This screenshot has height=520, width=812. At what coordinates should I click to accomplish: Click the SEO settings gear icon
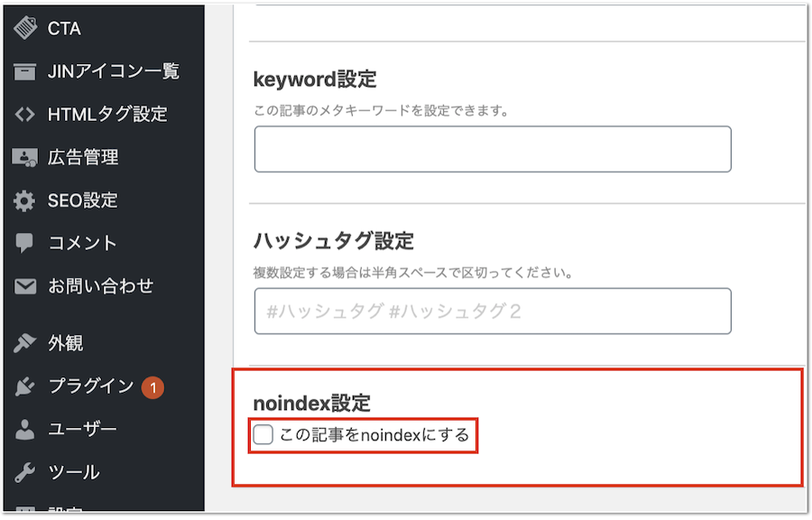click(24, 200)
